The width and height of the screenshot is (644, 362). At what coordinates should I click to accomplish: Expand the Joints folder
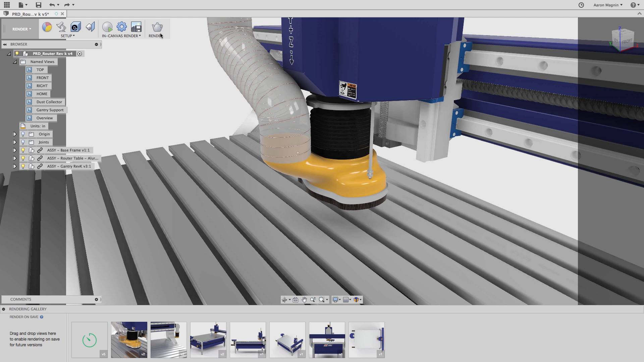[x=14, y=142]
